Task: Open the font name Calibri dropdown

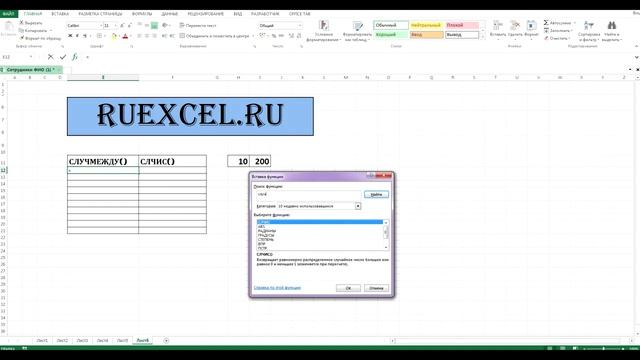Action: point(101,25)
